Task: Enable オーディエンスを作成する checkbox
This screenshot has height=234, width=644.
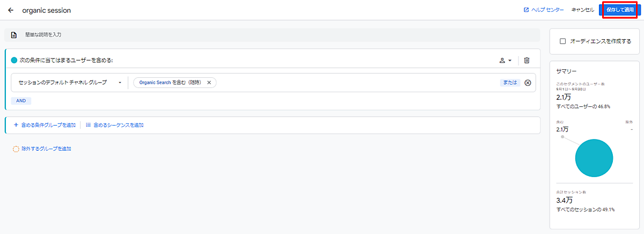Action: point(563,41)
